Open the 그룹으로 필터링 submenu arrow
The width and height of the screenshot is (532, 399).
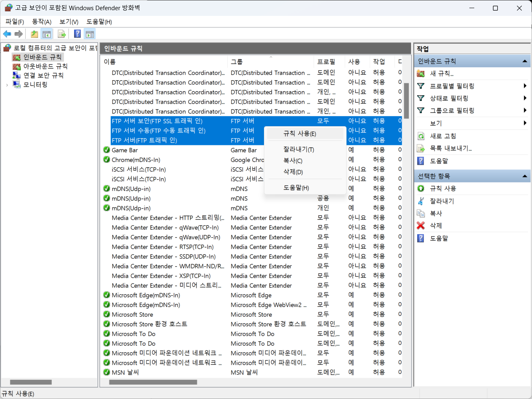[x=525, y=110]
